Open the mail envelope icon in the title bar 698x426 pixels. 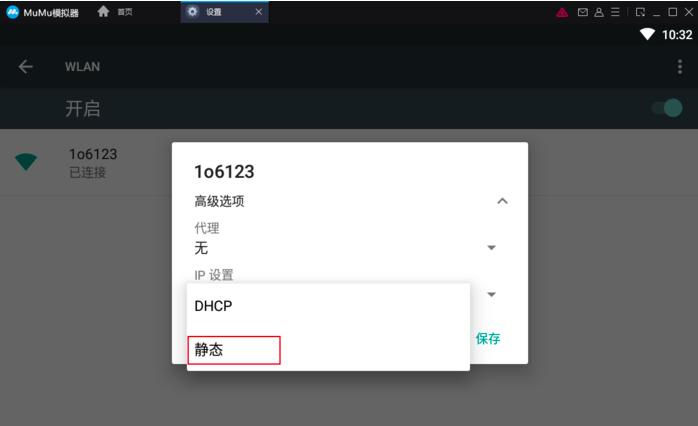(582, 12)
